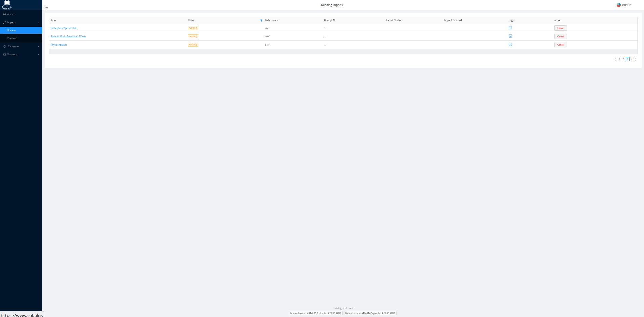
Task: Open Parhost World Database of Fleas link
Action: click(x=68, y=36)
